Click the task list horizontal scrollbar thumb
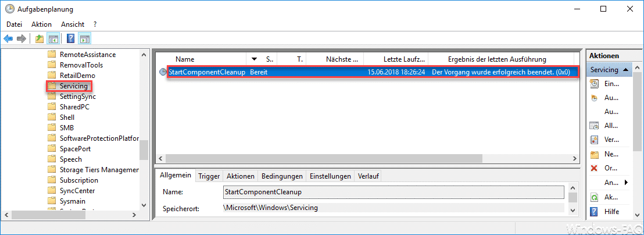644x235 pixels. [323, 158]
